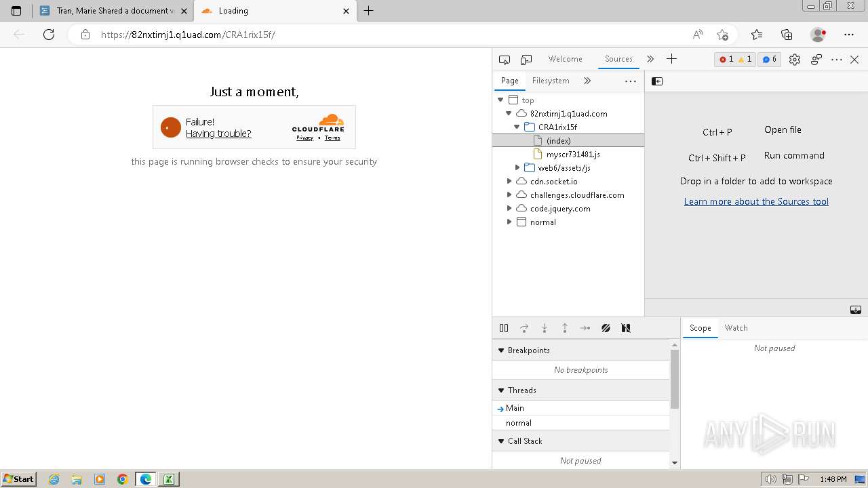Toggle device emulation icon in DevTools
The image size is (868, 488).
pos(526,60)
